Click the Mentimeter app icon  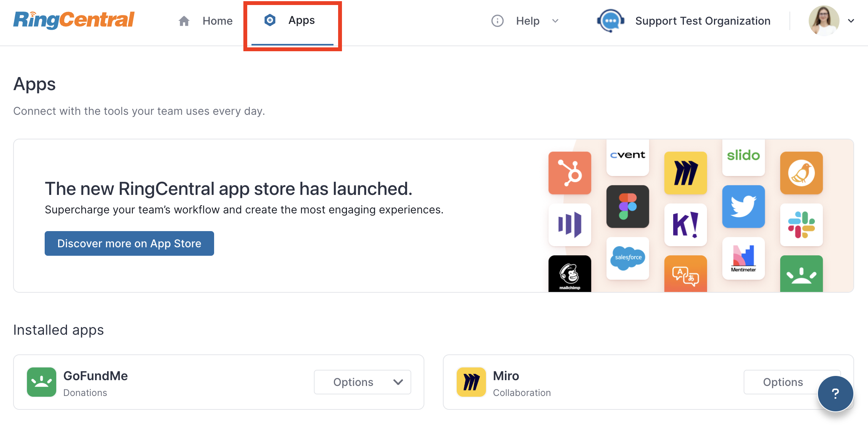(x=744, y=258)
